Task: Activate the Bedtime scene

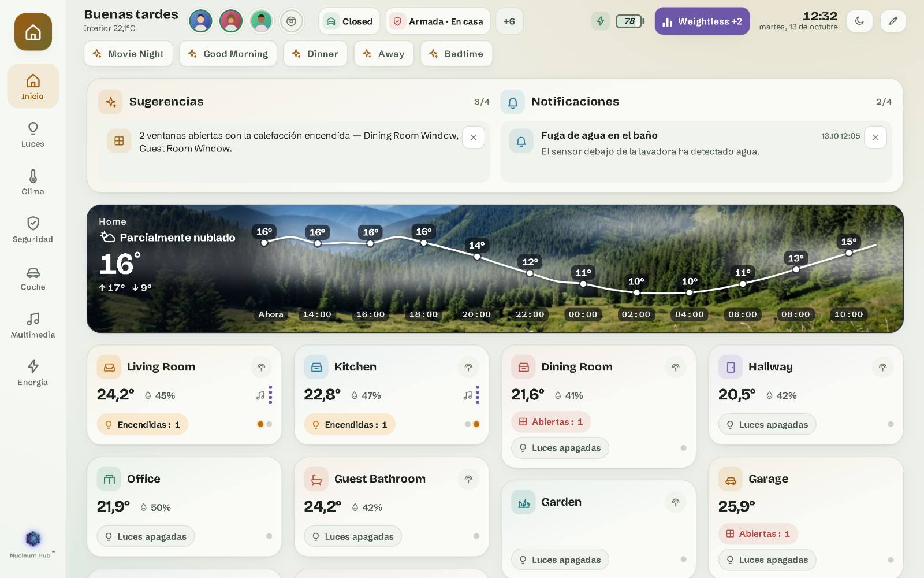Action: 456,54
